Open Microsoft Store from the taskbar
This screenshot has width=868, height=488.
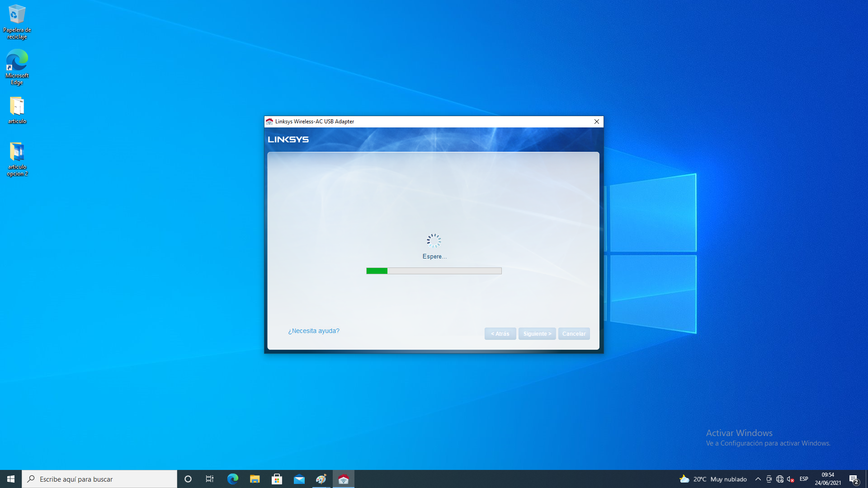tap(277, 479)
